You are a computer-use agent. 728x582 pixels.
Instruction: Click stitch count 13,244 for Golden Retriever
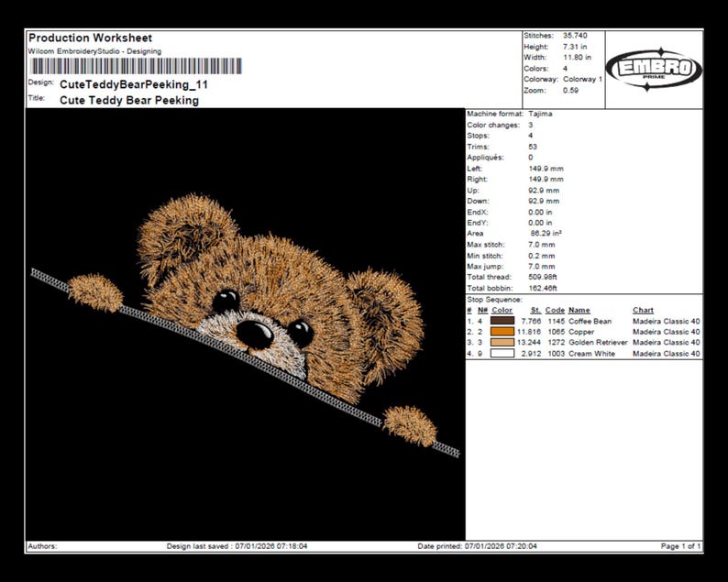(529, 343)
